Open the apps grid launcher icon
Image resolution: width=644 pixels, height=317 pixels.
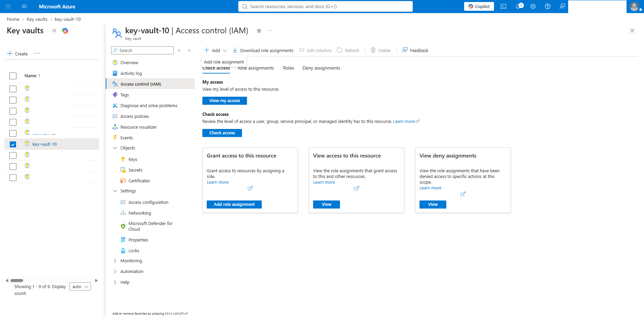point(8,6)
